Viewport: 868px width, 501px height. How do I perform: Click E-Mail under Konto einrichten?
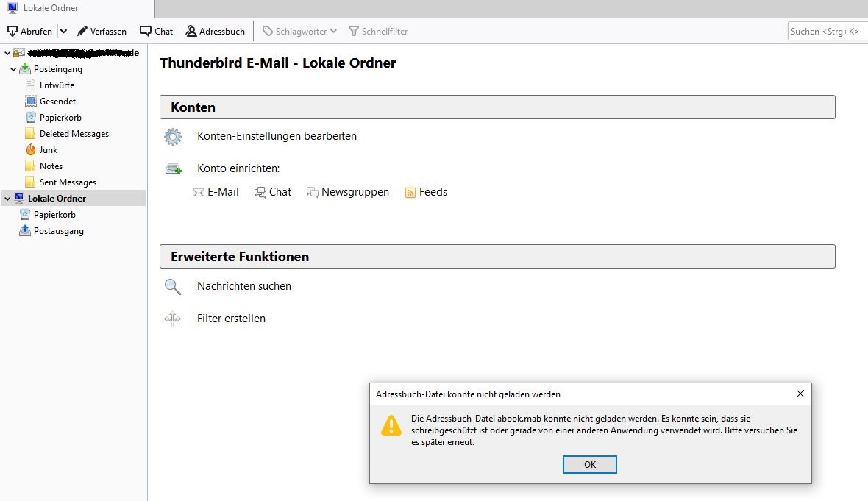(216, 192)
